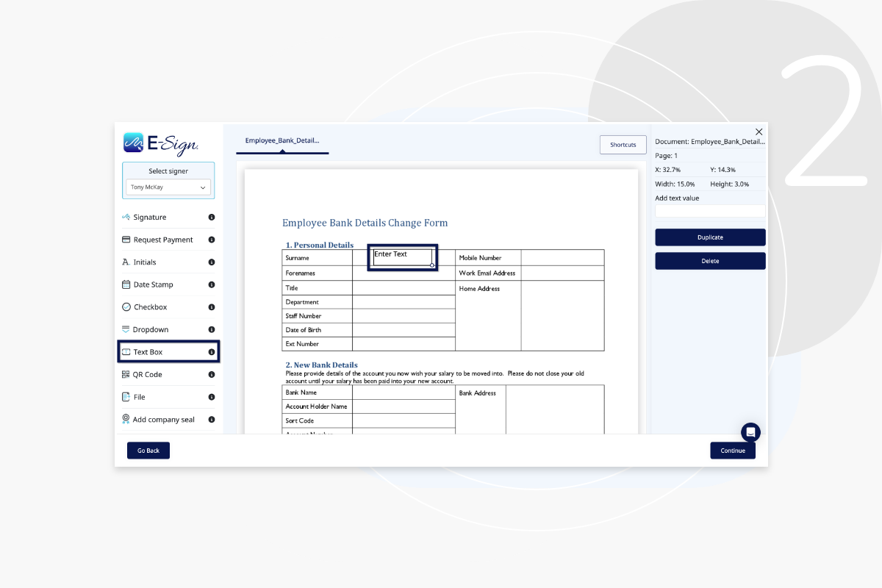Screen dimensions: 882x588
Task: Click the Work Email Address cell
Action: pyautogui.click(x=488, y=273)
